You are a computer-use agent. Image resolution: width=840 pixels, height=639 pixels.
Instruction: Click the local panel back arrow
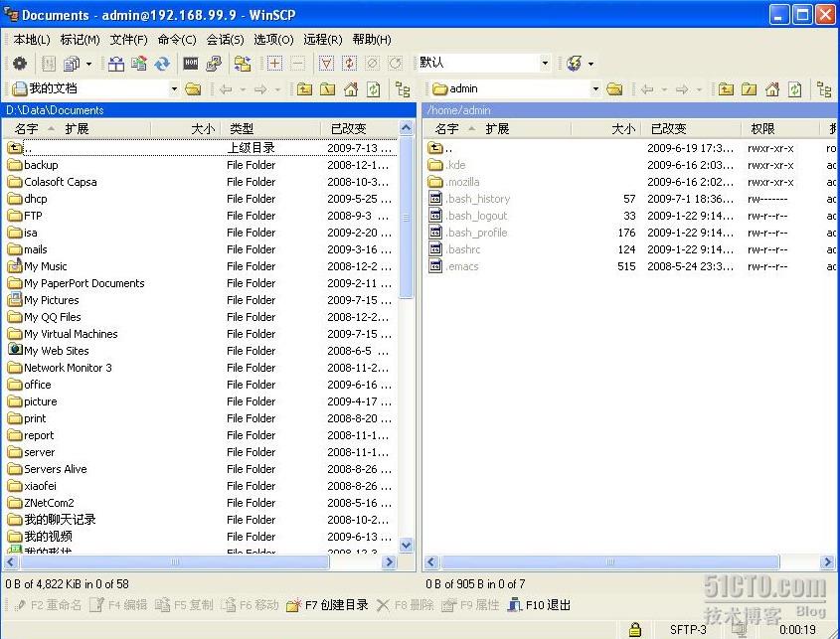click(x=226, y=88)
